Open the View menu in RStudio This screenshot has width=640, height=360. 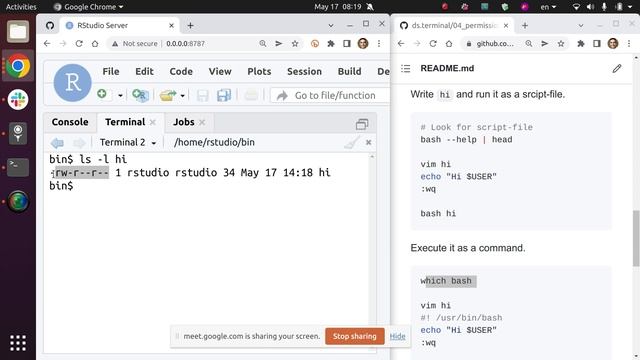tap(220, 71)
